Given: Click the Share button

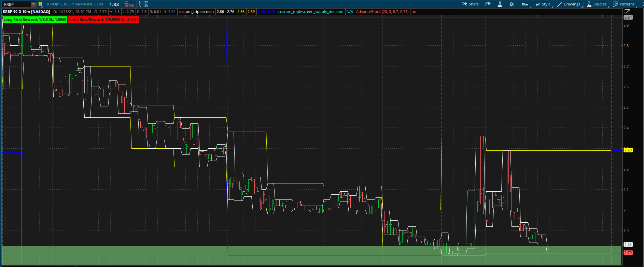Looking at the screenshot, I should (470, 4).
